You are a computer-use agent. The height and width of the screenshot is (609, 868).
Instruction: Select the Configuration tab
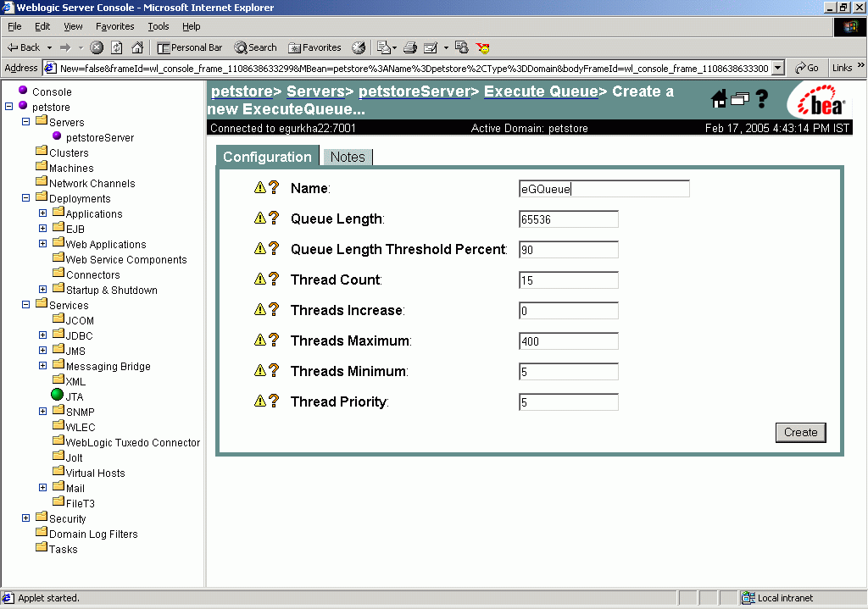(267, 157)
